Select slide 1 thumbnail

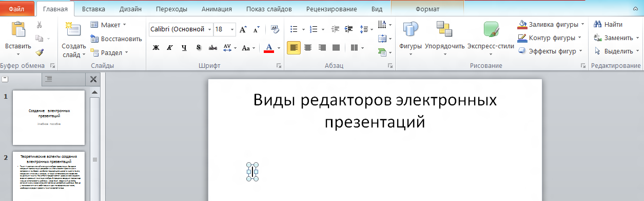click(x=49, y=118)
